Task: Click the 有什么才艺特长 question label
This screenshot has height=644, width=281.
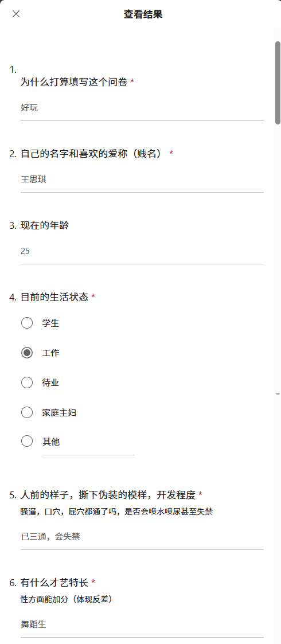Action: (x=54, y=583)
